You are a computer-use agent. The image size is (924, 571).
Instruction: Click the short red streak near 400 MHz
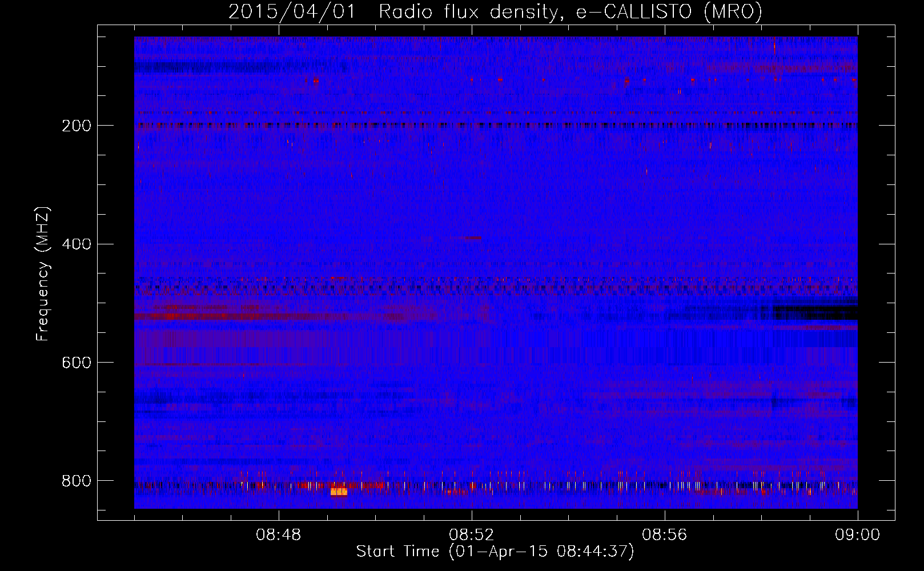coord(473,238)
